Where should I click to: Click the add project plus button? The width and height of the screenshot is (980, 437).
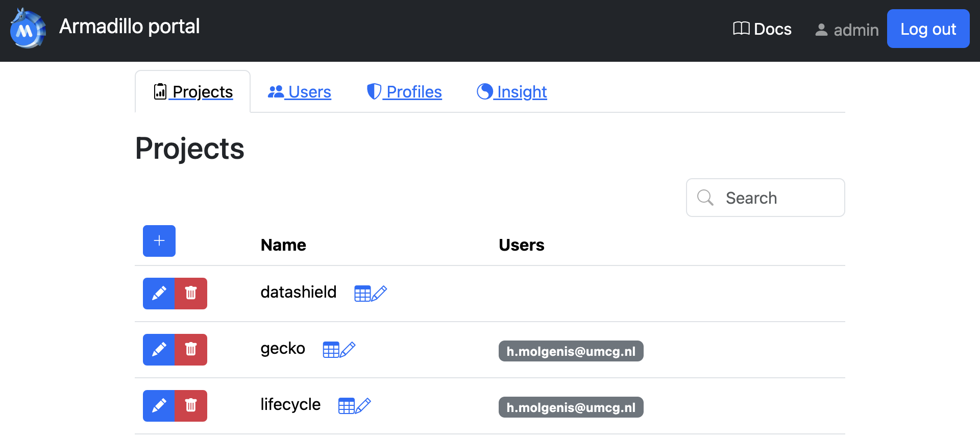(159, 241)
